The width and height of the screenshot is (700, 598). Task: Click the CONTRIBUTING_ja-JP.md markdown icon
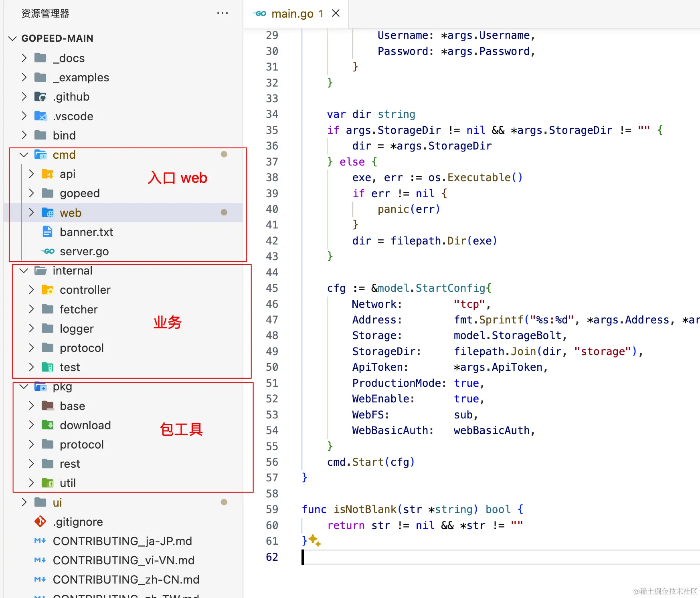click(40, 541)
